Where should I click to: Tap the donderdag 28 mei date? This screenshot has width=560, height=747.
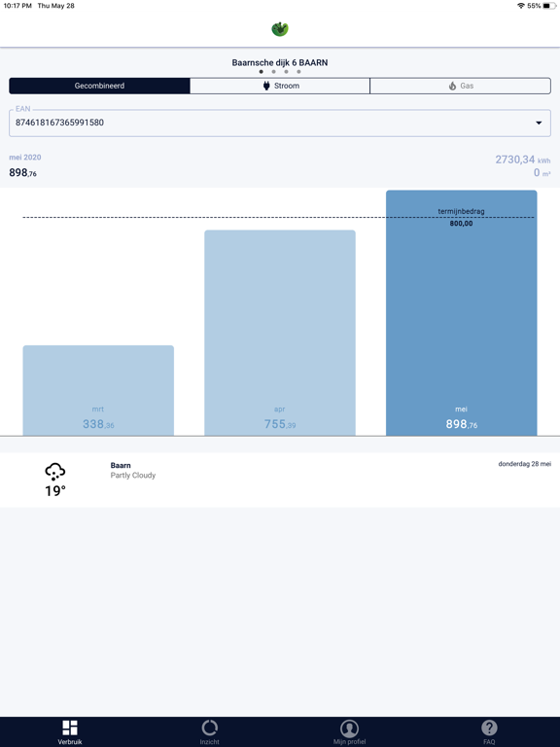[x=525, y=464]
